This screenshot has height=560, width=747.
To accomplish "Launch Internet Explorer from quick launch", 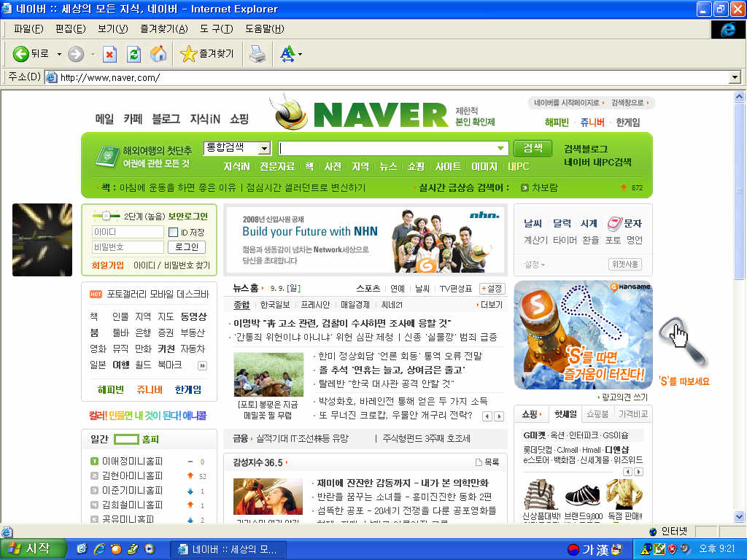I will point(99,549).
